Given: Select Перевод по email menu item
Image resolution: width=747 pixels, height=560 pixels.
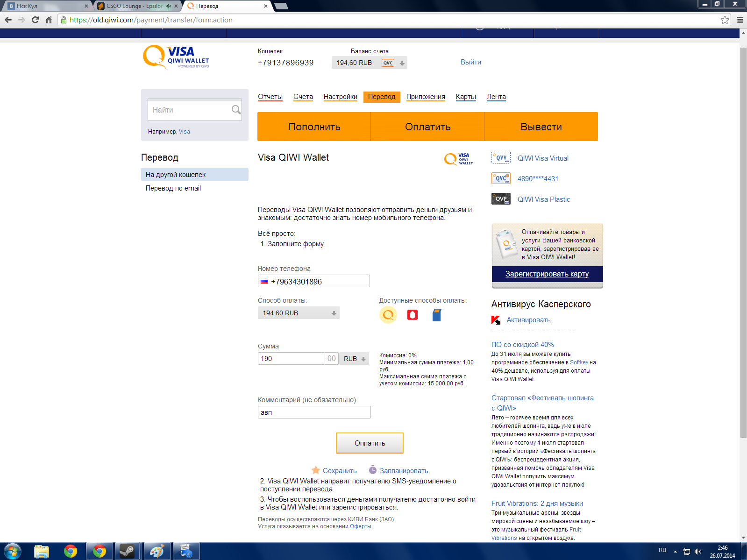Looking at the screenshot, I should [173, 188].
